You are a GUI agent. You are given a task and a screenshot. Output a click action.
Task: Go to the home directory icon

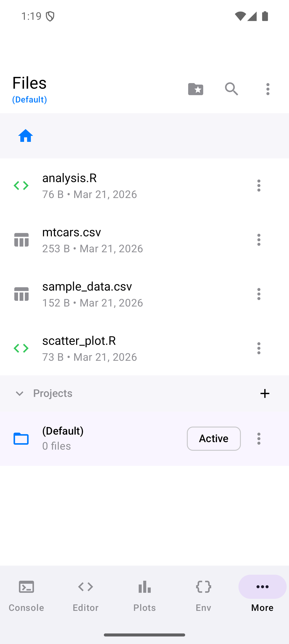pos(26,136)
